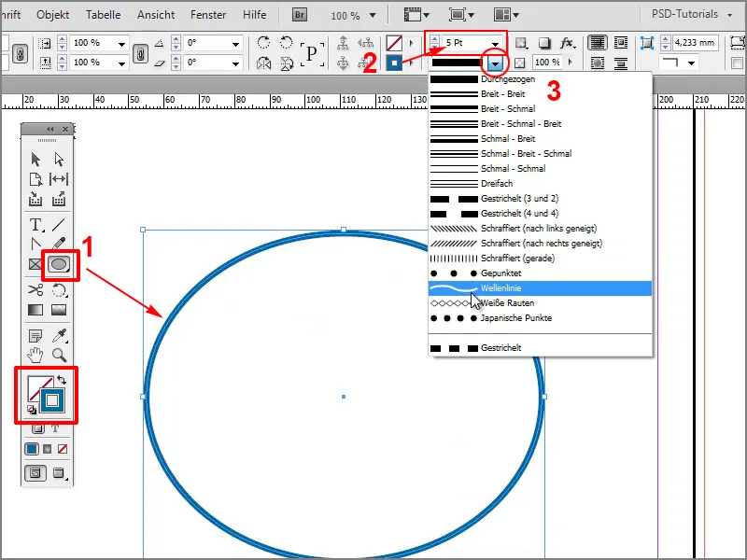Open rotation angle dropdown
Image resolution: width=747 pixels, height=560 pixels.
point(235,43)
